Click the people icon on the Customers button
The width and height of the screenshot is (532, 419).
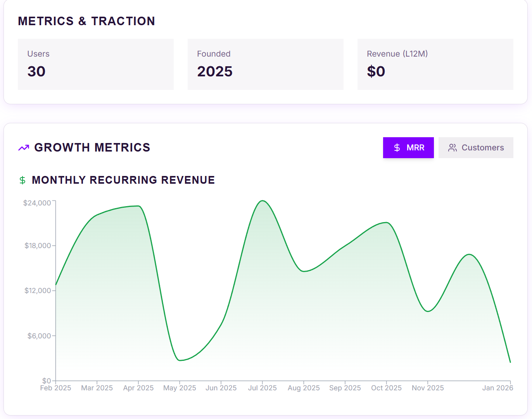tap(452, 147)
